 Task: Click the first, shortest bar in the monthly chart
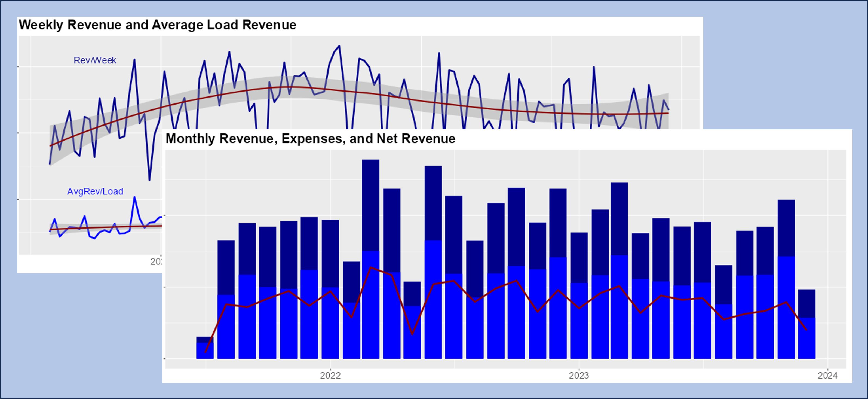205,348
